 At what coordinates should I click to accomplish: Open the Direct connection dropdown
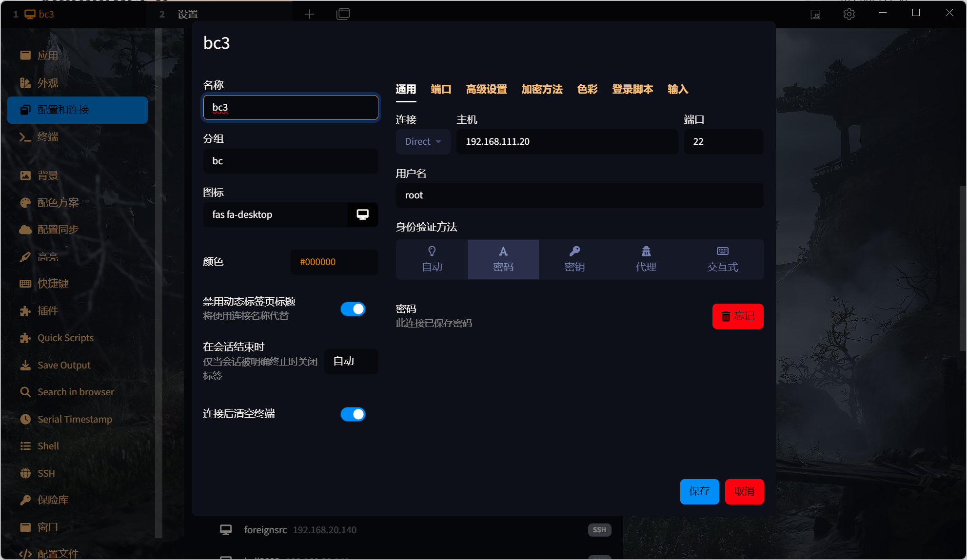pyautogui.click(x=422, y=141)
